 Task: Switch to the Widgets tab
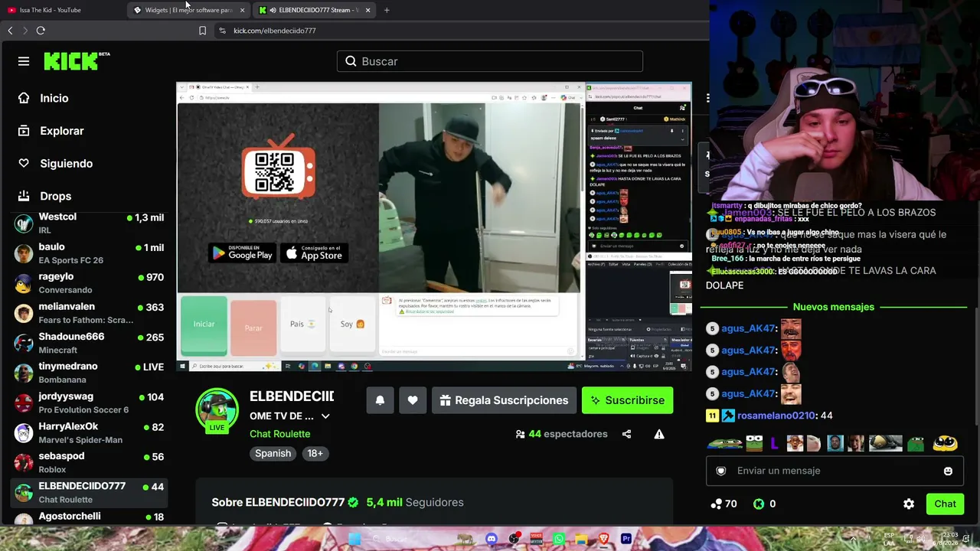188,10
